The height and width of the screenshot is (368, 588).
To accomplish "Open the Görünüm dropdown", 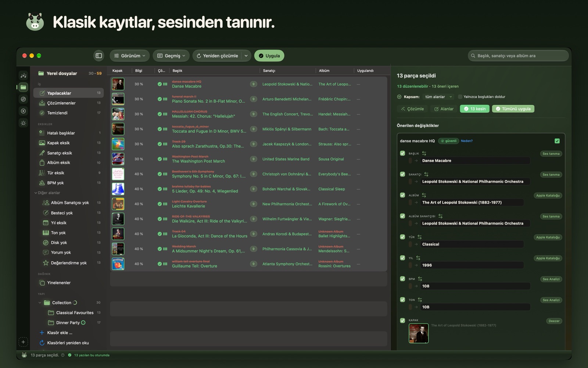I will [129, 56].
